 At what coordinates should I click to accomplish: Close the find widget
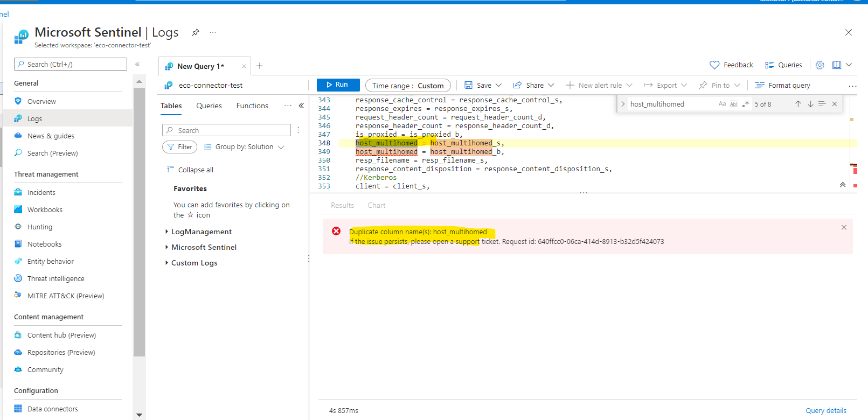[835, 104]
